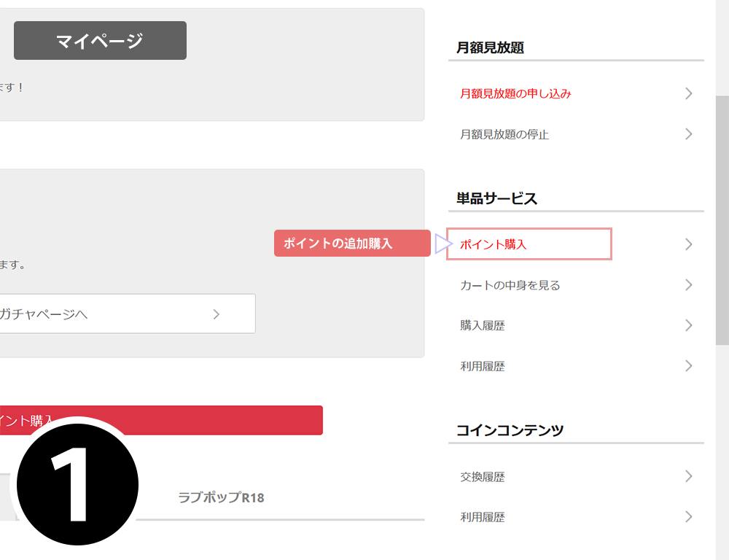Open 月額見放題の申し込み link
Screen dimensions: 729x560
tap(515, 93)
